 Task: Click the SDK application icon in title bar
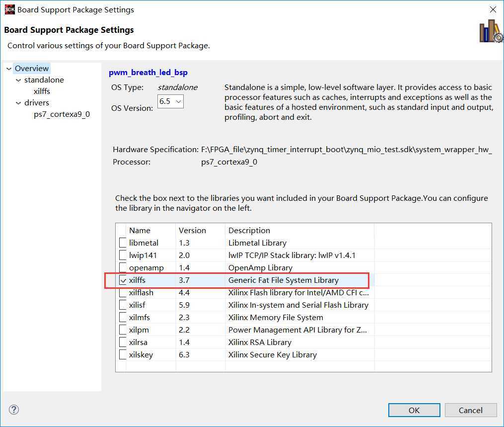tap(9, 9)
